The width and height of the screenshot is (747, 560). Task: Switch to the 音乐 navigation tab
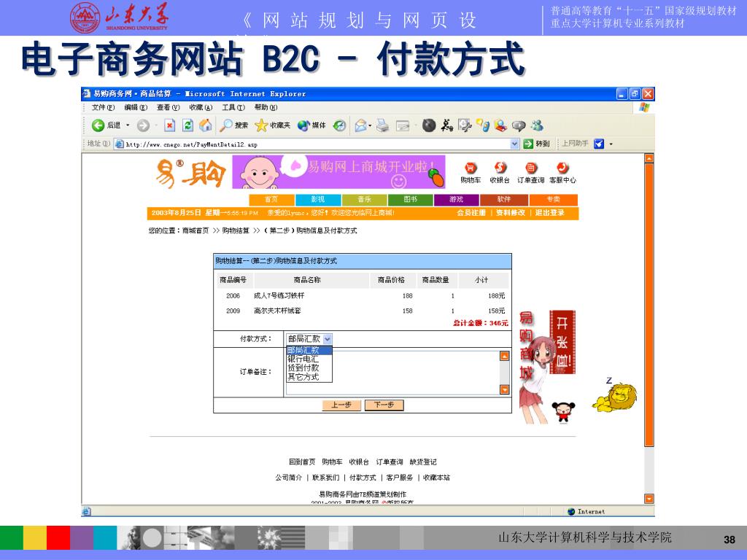[365, 199]
